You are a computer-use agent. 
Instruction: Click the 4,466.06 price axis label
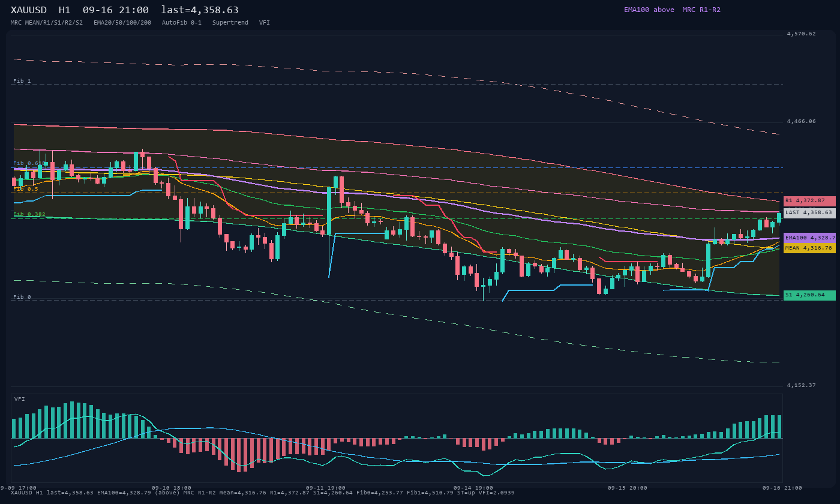coord(802,121)
